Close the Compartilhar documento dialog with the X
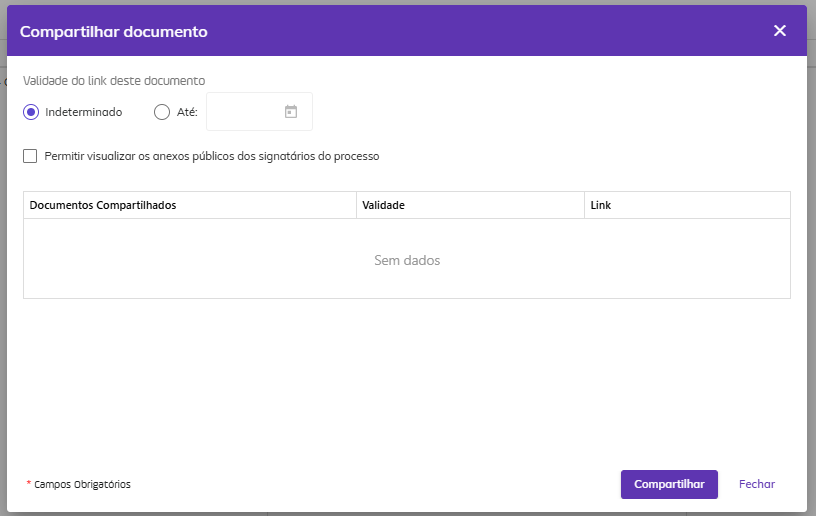Viewport: 816px width, 516px height. pyautogui.click(x=780, y=31)
